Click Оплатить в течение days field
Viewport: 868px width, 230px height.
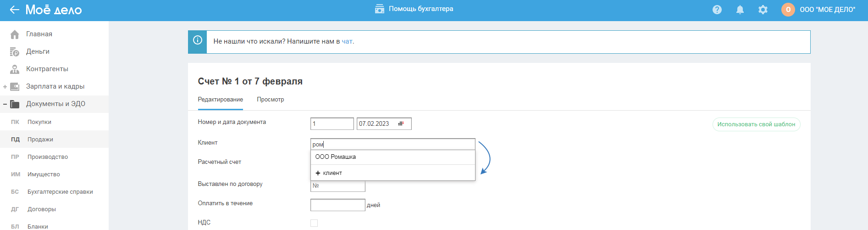click(337, 205)
